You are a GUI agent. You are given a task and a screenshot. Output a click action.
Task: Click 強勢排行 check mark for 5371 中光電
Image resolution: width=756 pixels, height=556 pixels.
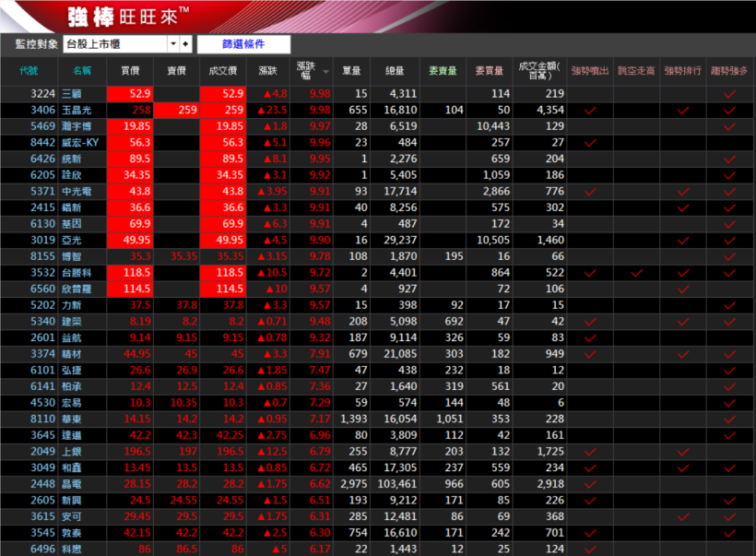pos(683,192)
